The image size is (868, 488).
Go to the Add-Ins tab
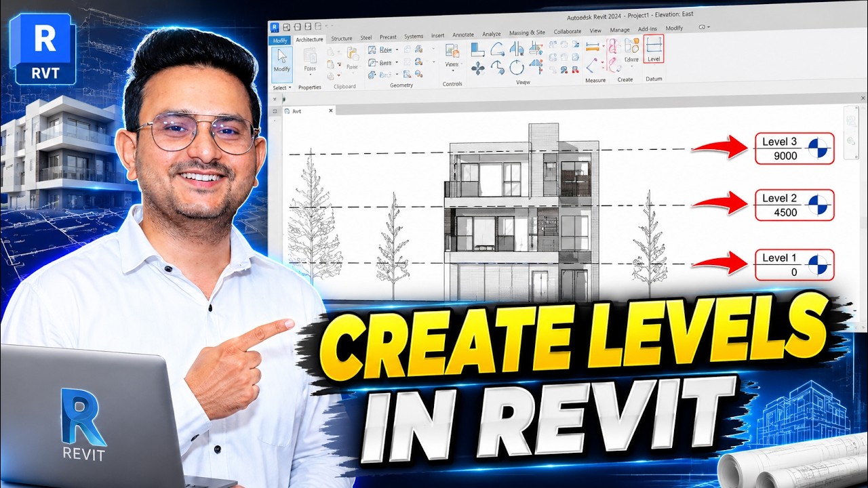pyautogui.click(x=648, y=29)
